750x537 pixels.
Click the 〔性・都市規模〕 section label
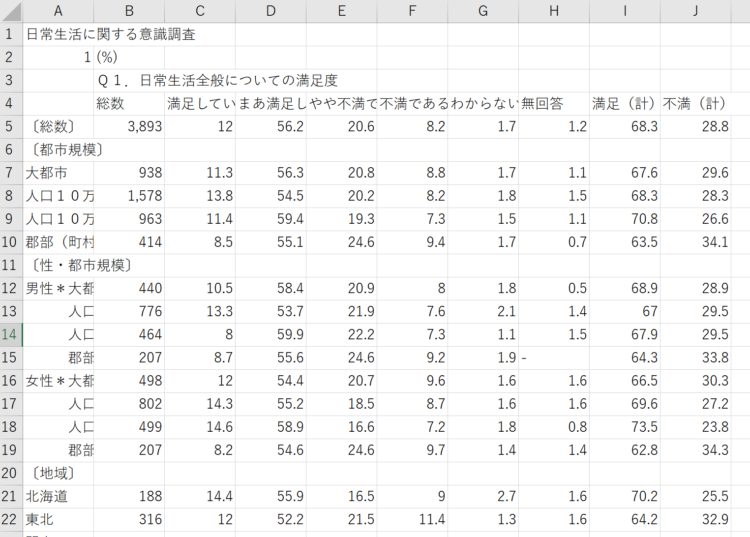coord(81,265)
